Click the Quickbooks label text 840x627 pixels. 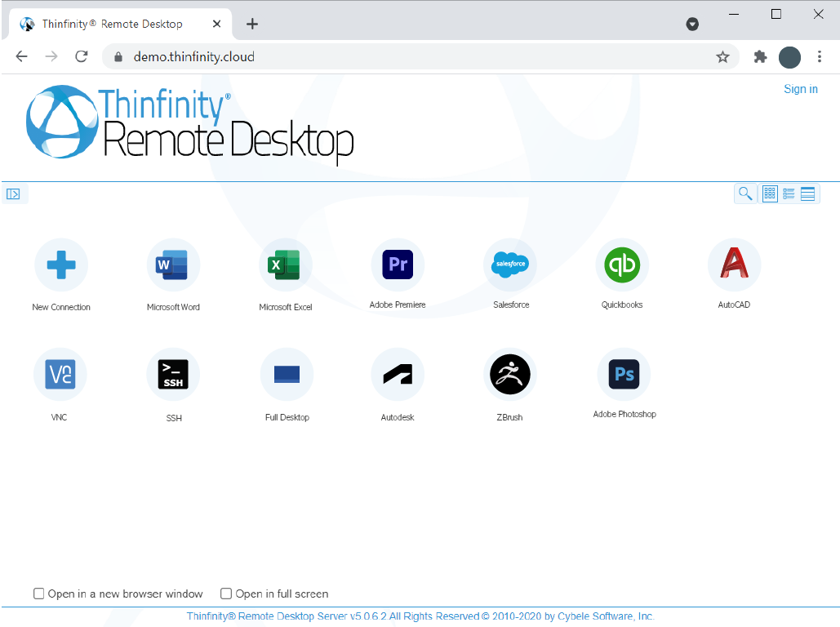pyautogui.click(x=622, y=305)
